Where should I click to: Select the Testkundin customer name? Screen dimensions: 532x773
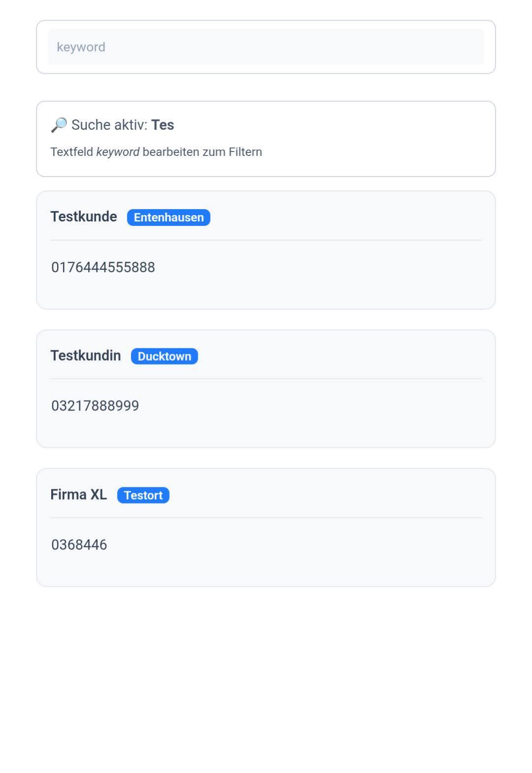(86, 356)
